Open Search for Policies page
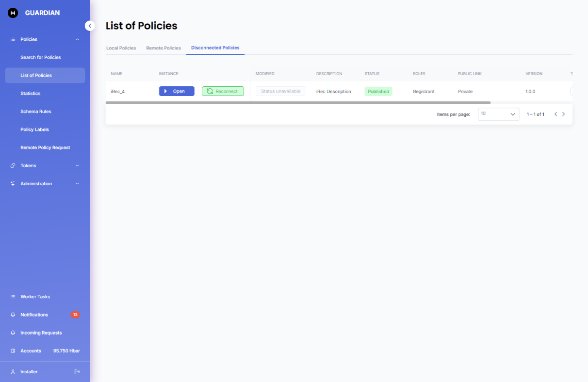Image resolution: width=588 pixels, height=382 pixels. tap(41, 57)
